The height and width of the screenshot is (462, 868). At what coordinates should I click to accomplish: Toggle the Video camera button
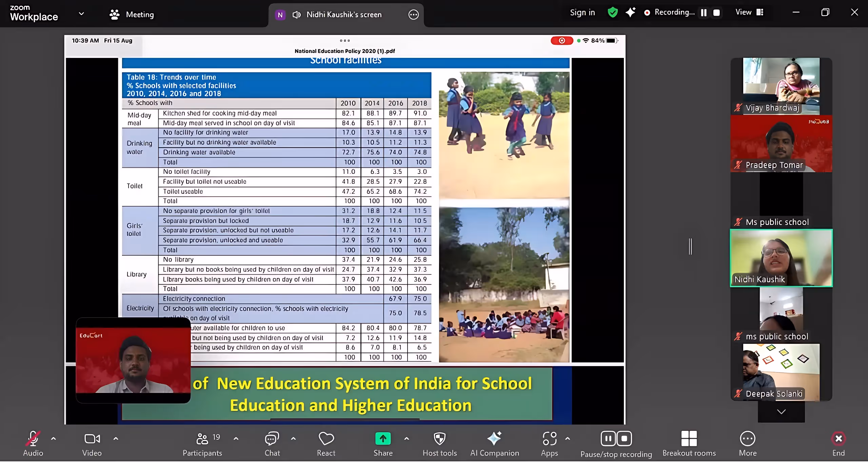pos(92,439)
